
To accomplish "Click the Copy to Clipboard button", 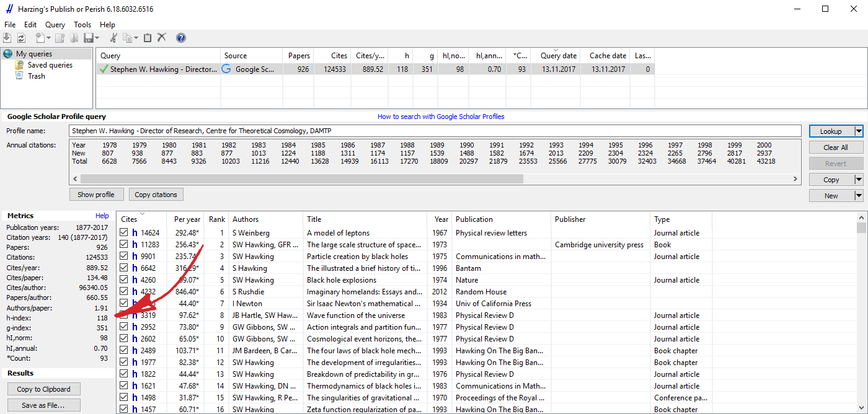I will pyautogui.click(x=43, y=389).
